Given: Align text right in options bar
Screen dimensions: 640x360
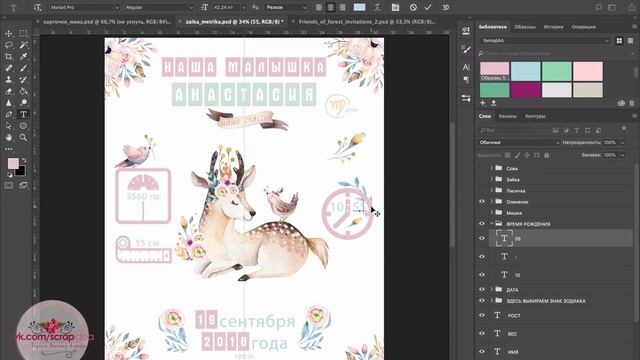Looking at the screenshot, I should [x=342, y=7].
